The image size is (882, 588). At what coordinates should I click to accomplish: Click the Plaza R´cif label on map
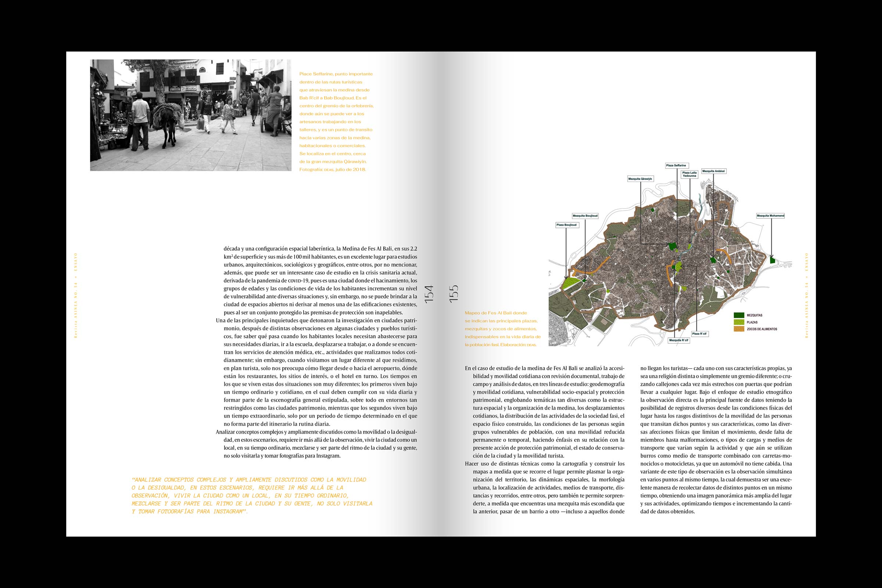pyautogui.click(x=700, y=333)
